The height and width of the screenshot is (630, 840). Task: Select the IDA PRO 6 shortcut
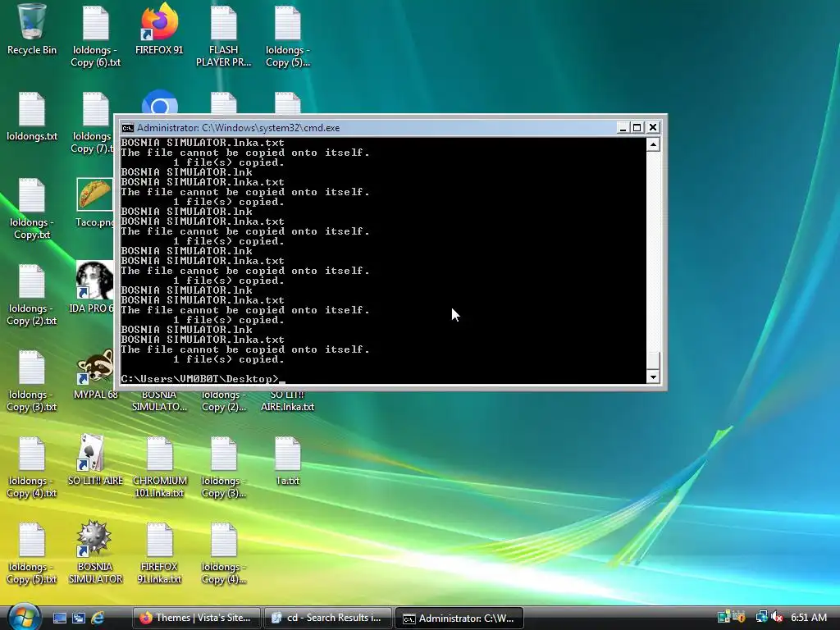point(92,288)
